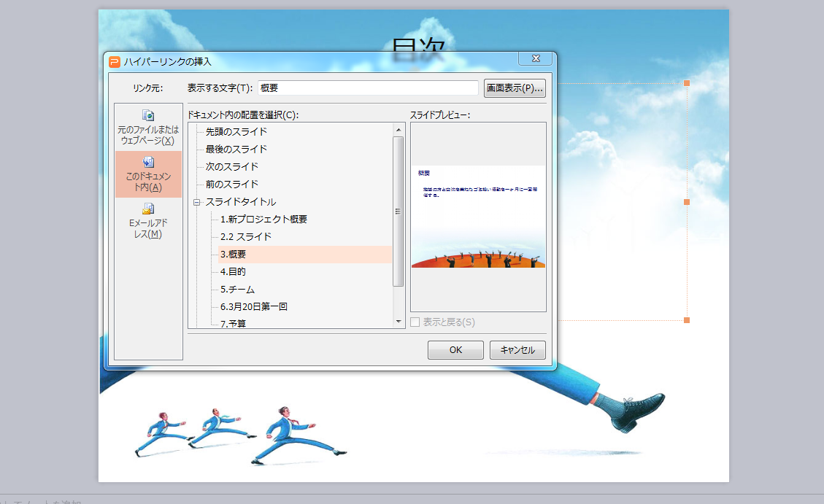Click the middle-right text box selection handle
This screenshot has width=824, height=504.
pos(686,201)
